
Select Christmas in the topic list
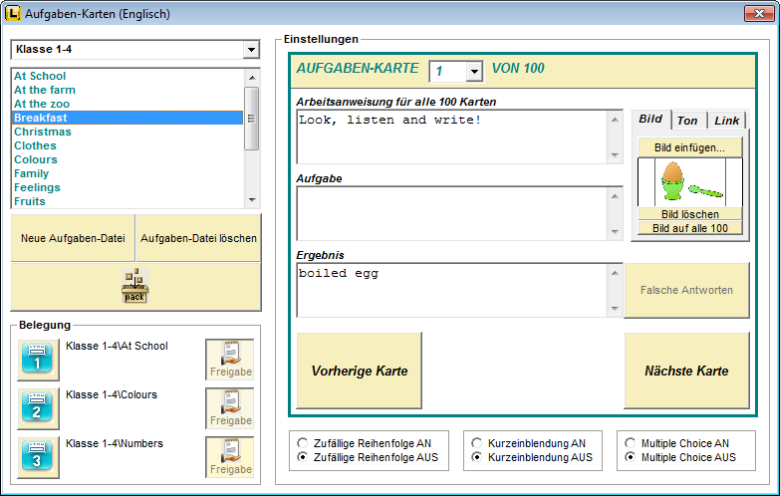tap(42, 132)
